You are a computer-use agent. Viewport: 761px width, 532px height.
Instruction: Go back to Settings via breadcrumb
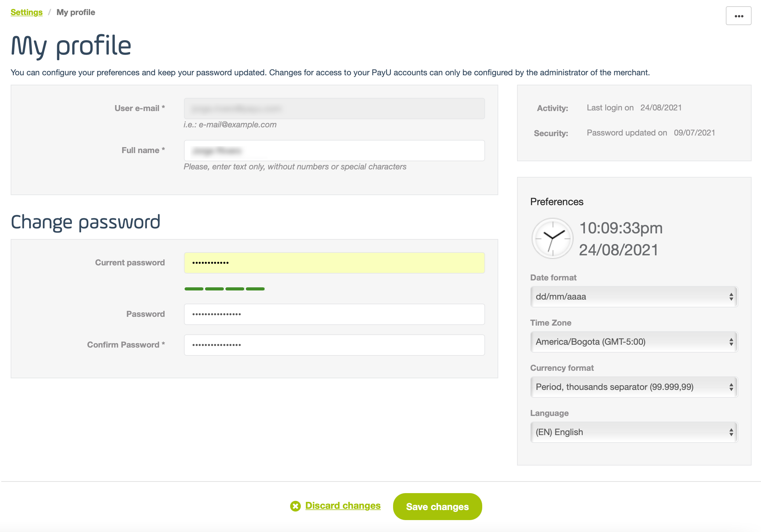26,12
